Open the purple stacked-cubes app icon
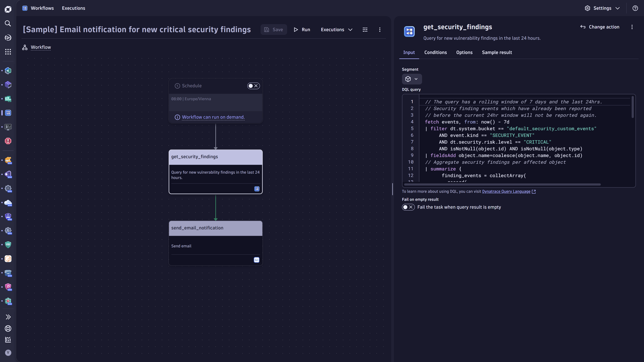 click(8, 85)
